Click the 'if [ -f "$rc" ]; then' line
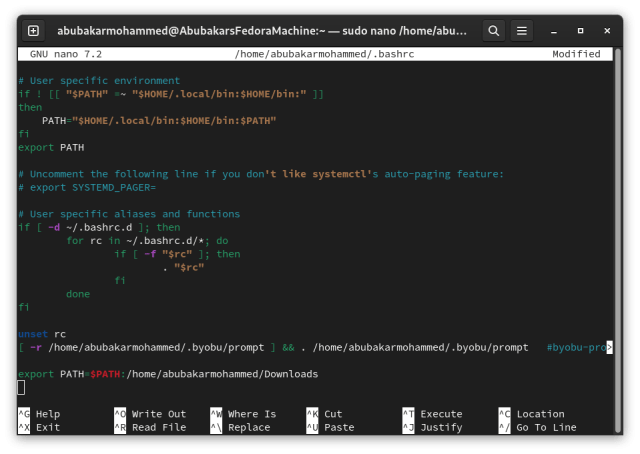The image size is (640, 454). point(177,254)
